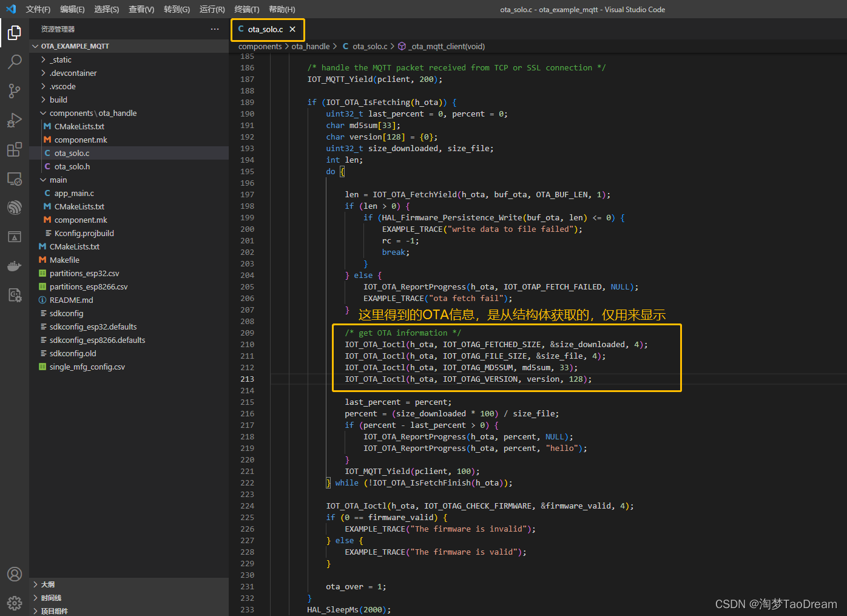Open the Docker extension panel
Screen dimensions: 847x616
click(15, 266)
